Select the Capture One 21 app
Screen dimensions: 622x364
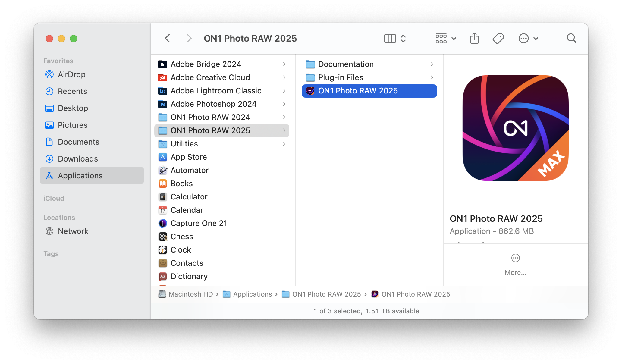click(x=199, y=223)
